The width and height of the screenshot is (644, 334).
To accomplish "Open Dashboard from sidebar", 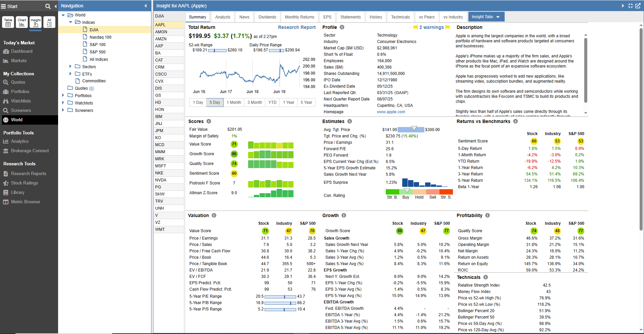I will tap(21, 51).
